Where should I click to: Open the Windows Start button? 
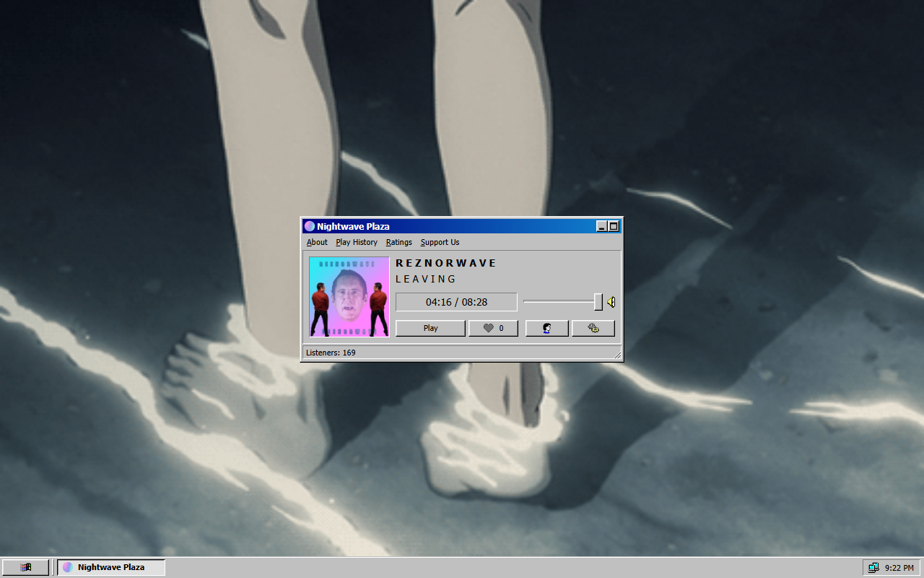[x=25, y=567]
